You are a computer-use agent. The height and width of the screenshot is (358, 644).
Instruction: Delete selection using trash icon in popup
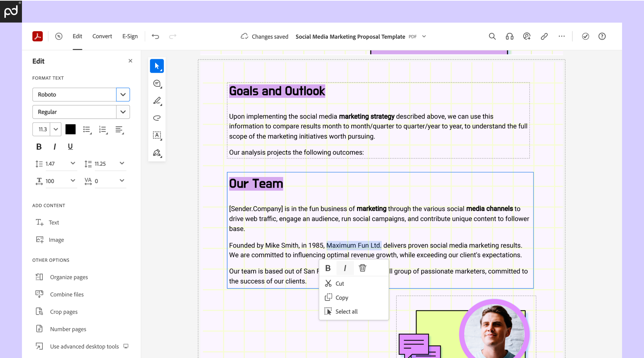click(x=362, y=268)
